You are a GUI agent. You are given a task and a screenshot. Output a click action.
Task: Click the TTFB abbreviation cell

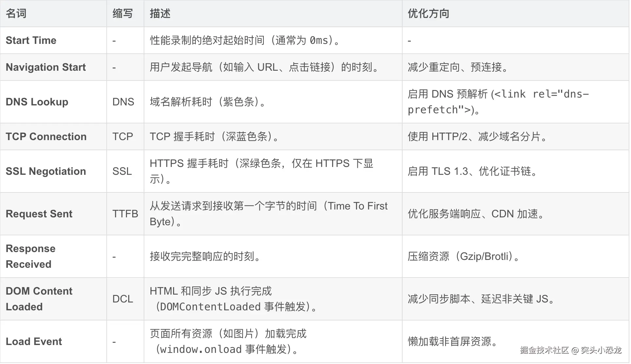pos(125,214)
